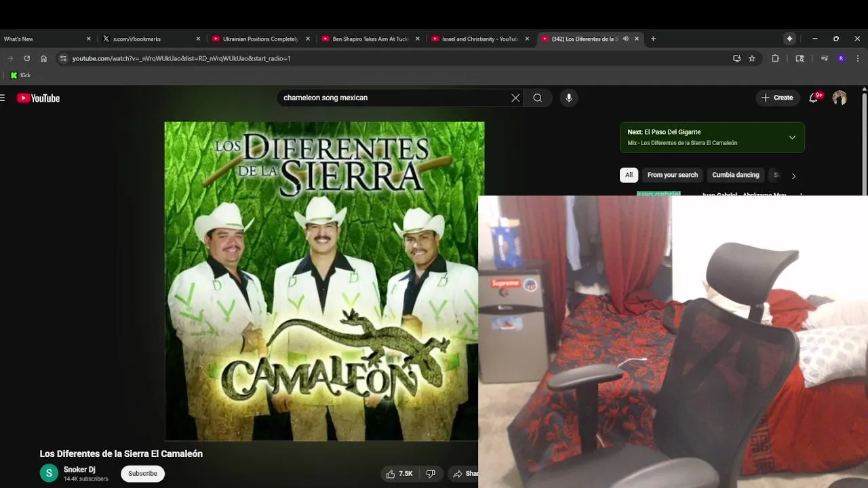Close the x.com bookmarks tab
Screen dimensions: 868x488
(198, 39)
